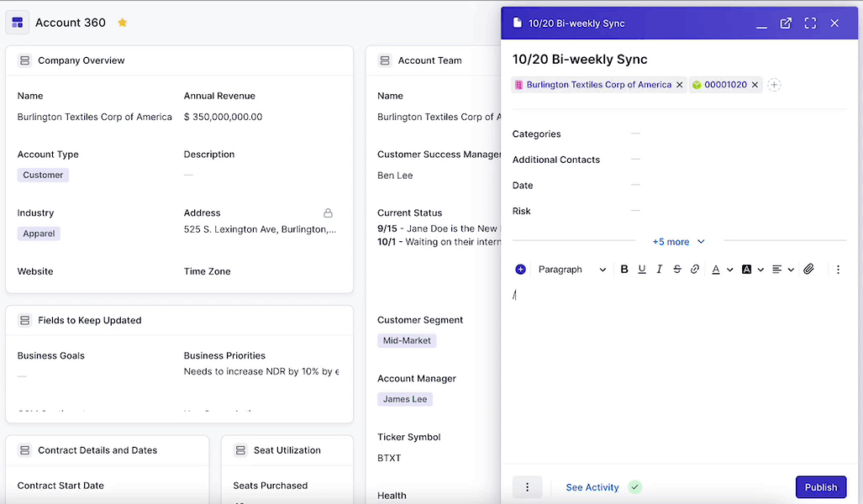Click the Business Priorities NDR text
Screen dimensions: 863x504
pyautogui.click(x=261, y=371)
